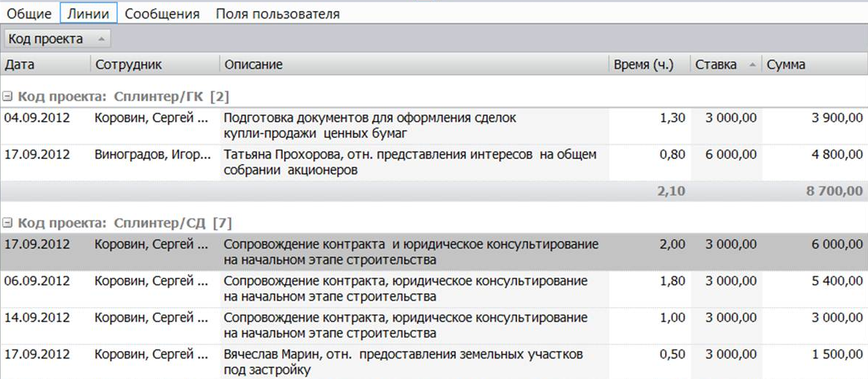Screen dimensions: 868x379
Task: Collapse the Сплинтер/ГК project group
Action: coord(8,96)
